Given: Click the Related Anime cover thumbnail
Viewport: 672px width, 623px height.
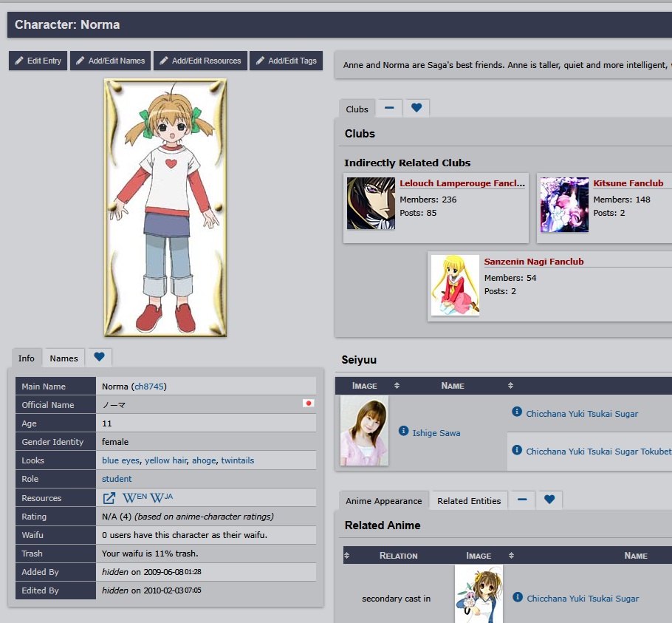Looking at the screenshot, I should [x=479, y=594].
